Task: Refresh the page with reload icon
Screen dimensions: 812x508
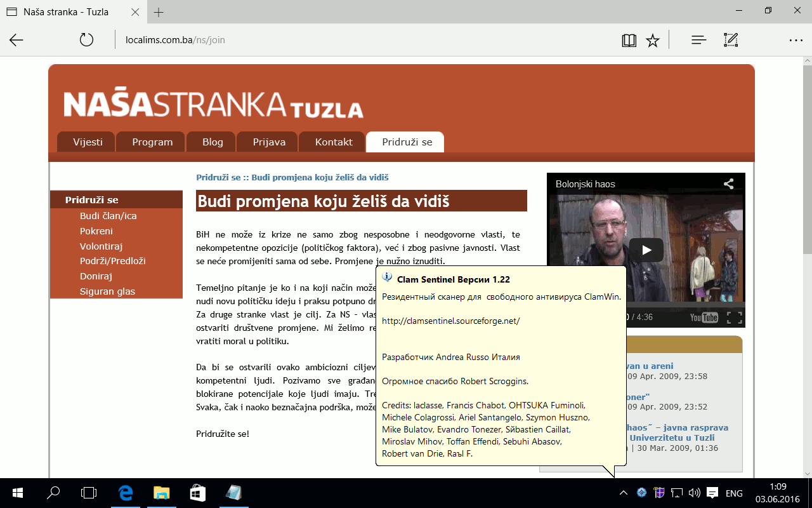Action: pos(86,40)
